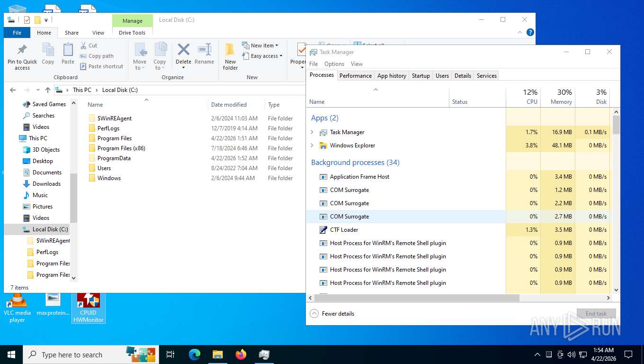Click the Delete X icon
Viewport: 644px width, 364px height.
click(183, 49)
